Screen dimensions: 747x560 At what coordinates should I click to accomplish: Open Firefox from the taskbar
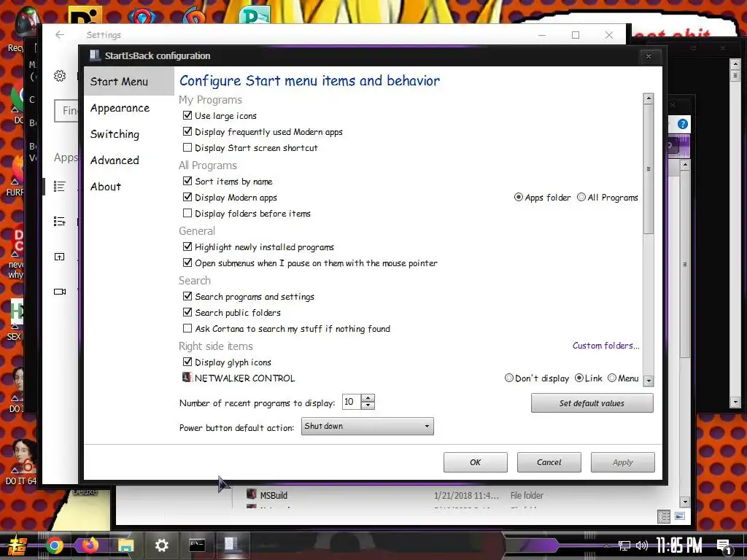coord(90,545)
